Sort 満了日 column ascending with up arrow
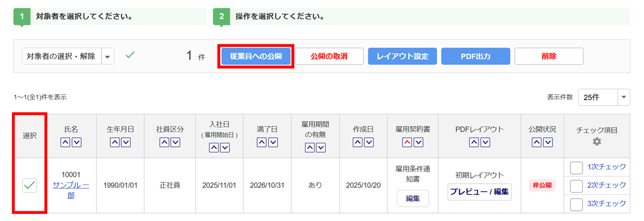 click(x=262, y=143)
